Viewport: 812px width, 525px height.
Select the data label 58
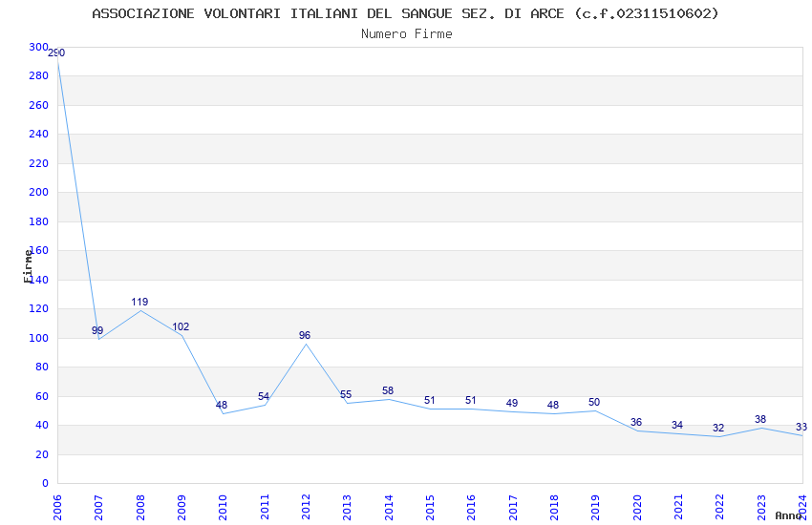click(x=388, y=390)
